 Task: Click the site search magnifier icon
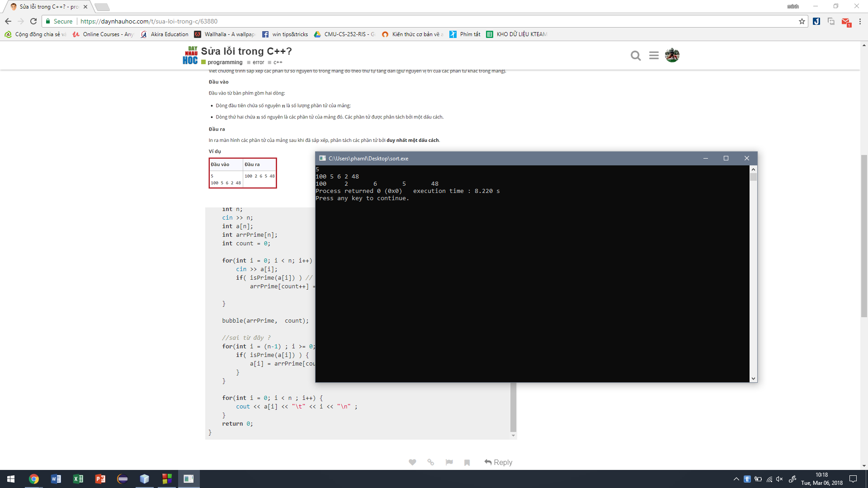pos(636,56)
